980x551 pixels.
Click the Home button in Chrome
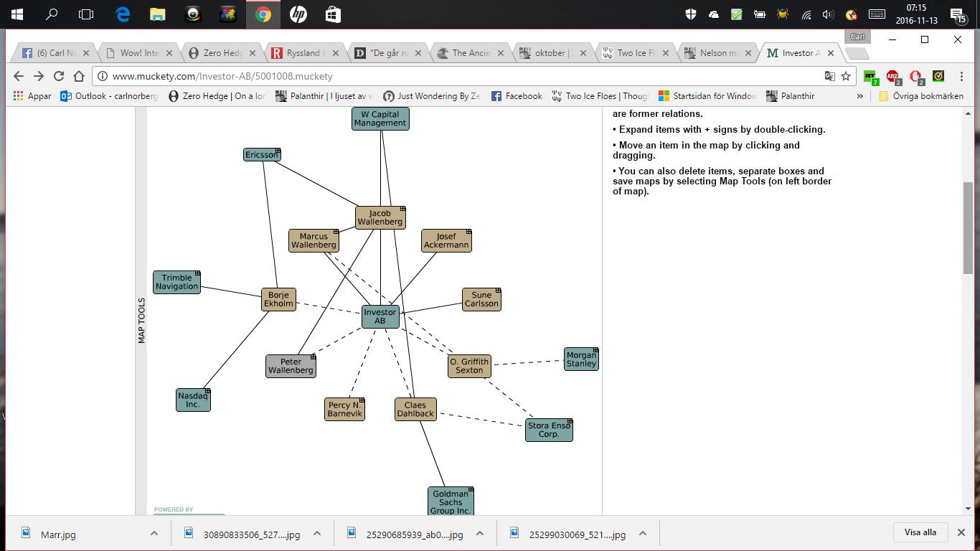click(80, 76)
